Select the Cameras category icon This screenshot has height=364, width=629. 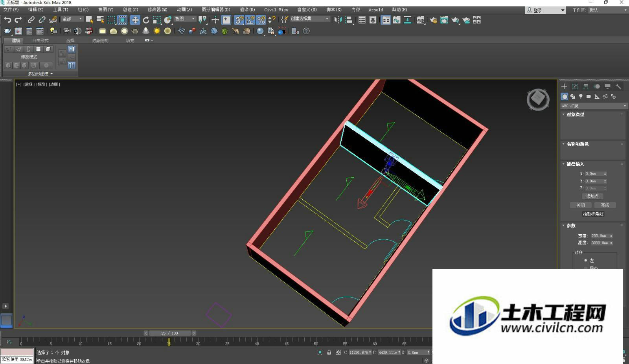point(589,96)
